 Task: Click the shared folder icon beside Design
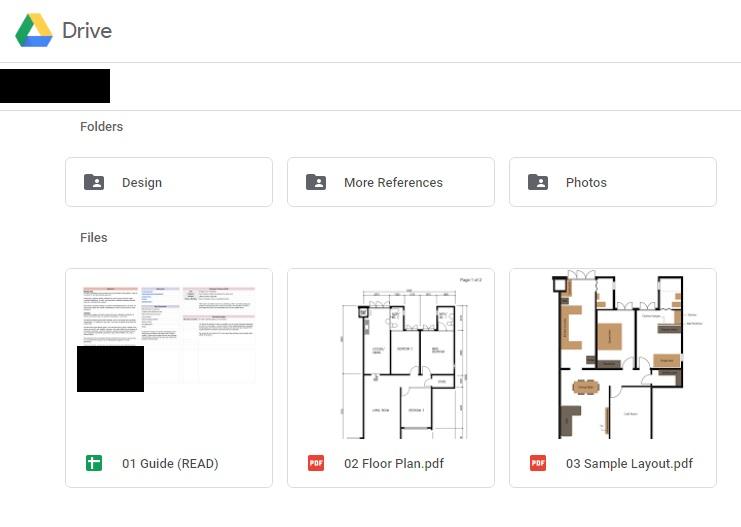coord(94,182)
